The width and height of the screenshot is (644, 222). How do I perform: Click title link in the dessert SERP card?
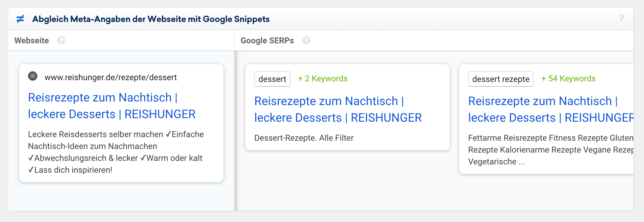[x=338, y=109]
